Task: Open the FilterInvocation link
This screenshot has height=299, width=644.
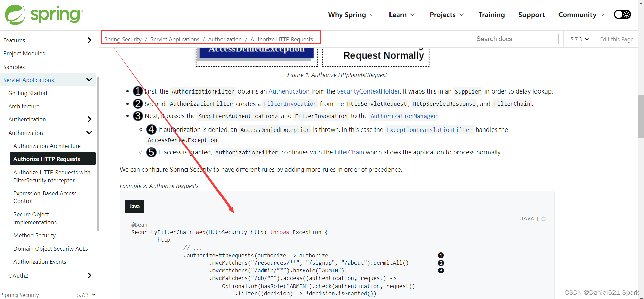Action: click(290, 104)
